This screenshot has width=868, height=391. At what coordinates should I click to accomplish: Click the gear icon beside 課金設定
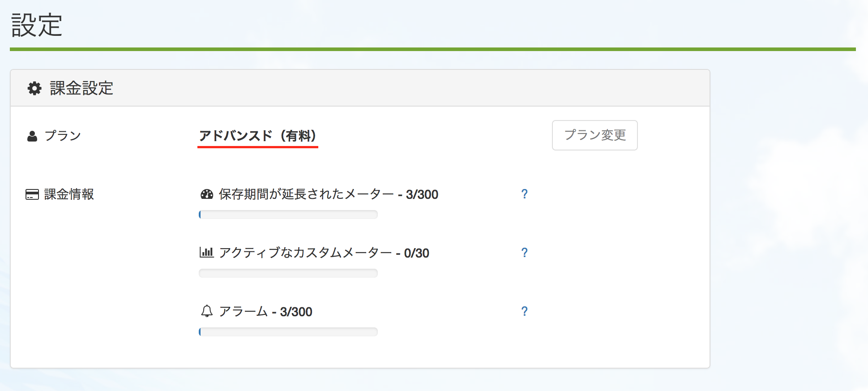tap(34, 88)
